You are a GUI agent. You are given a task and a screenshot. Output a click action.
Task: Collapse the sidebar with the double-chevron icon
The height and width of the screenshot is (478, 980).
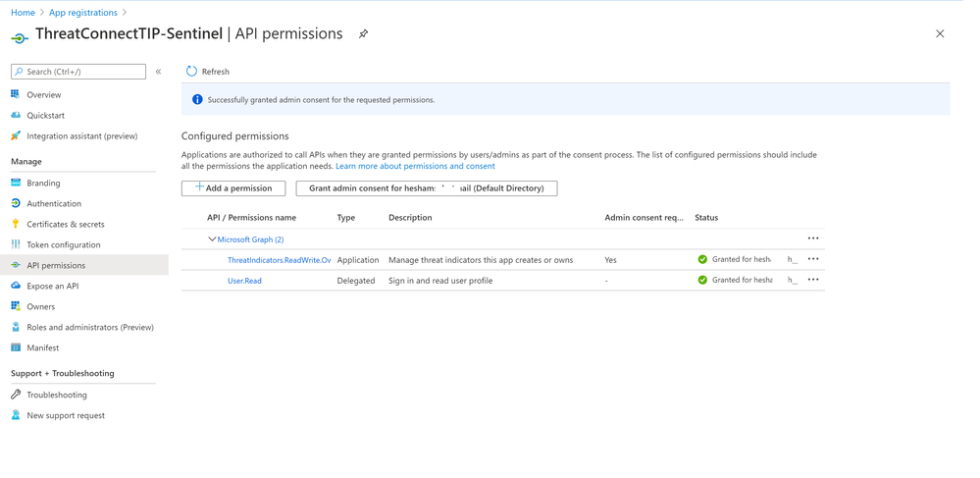(x=158, y=72)
